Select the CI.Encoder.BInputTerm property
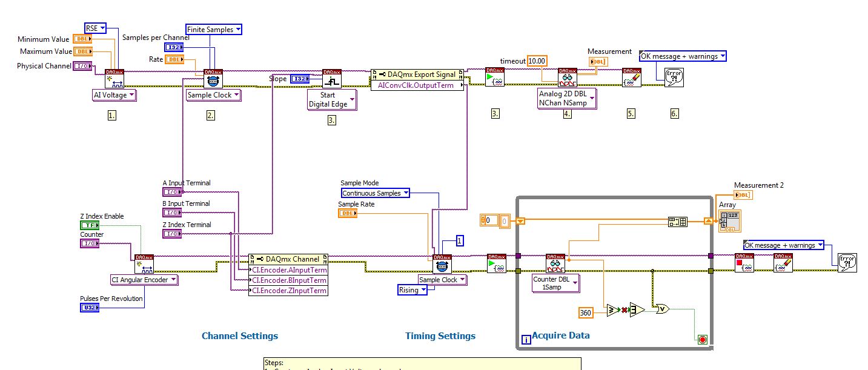Viewport: 868px width, 370px height. pyautogui.click(x=288, y=280)
